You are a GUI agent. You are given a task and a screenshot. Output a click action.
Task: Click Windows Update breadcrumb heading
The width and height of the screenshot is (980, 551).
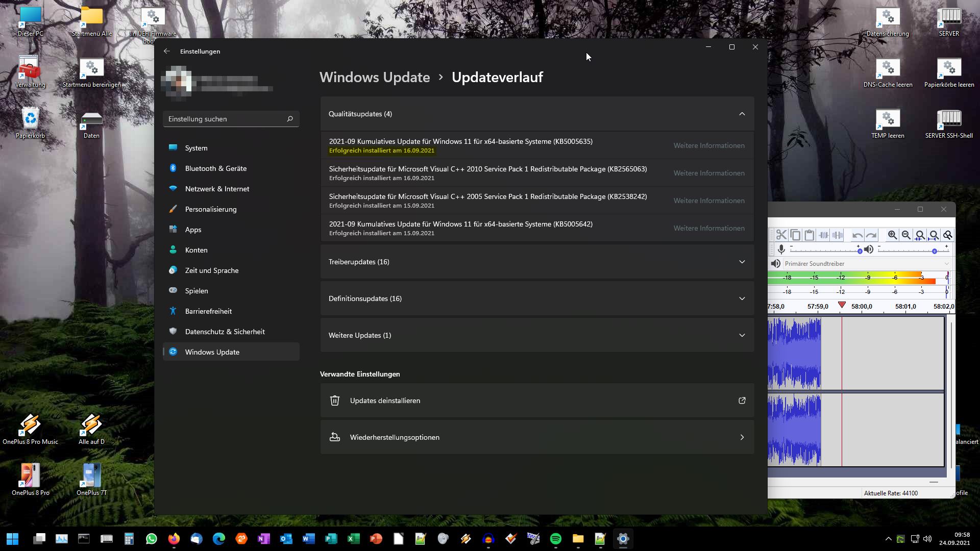pyautogui.click(x=375, y=77)
